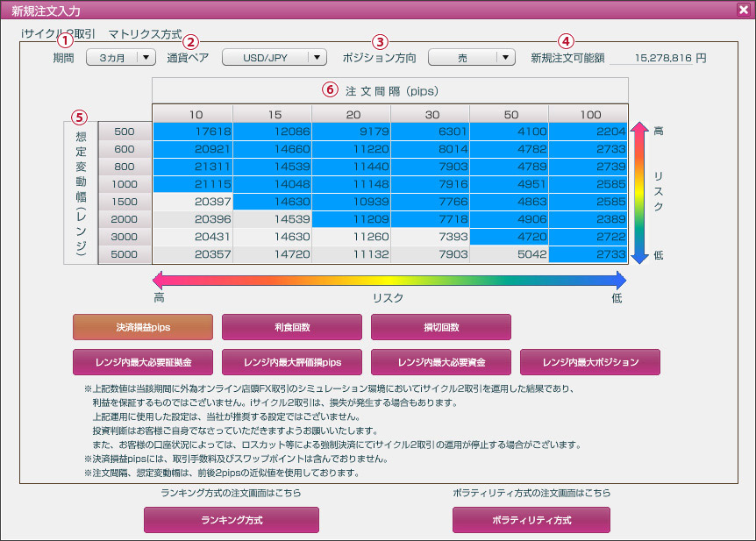Select matrix cell with value 2204

pyautogui.click(x=588, y=132)
